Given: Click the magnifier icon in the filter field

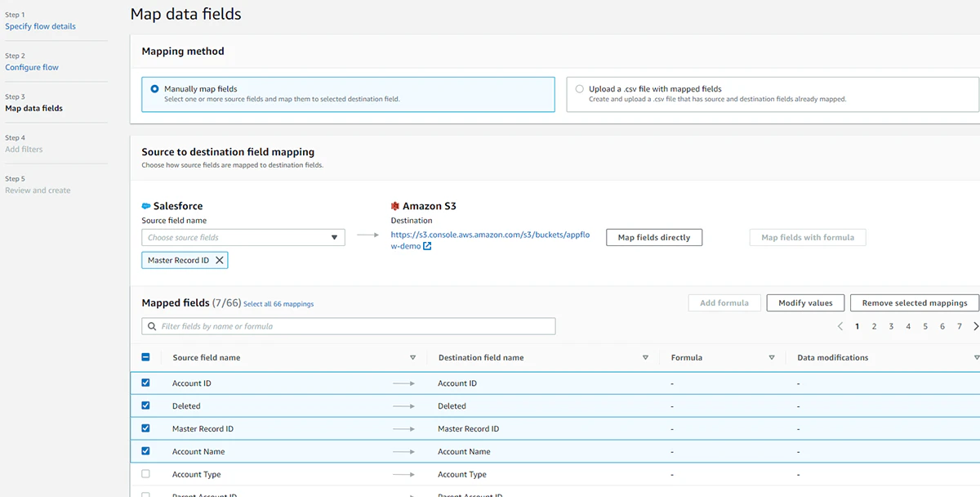Looking at the screenshot, I should [x=151, y=325].
